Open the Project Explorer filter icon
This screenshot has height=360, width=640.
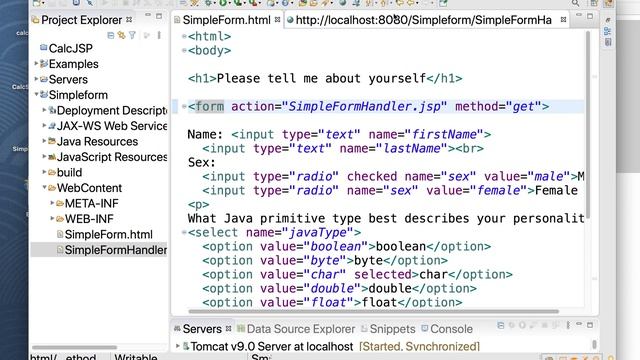point(132,36)
